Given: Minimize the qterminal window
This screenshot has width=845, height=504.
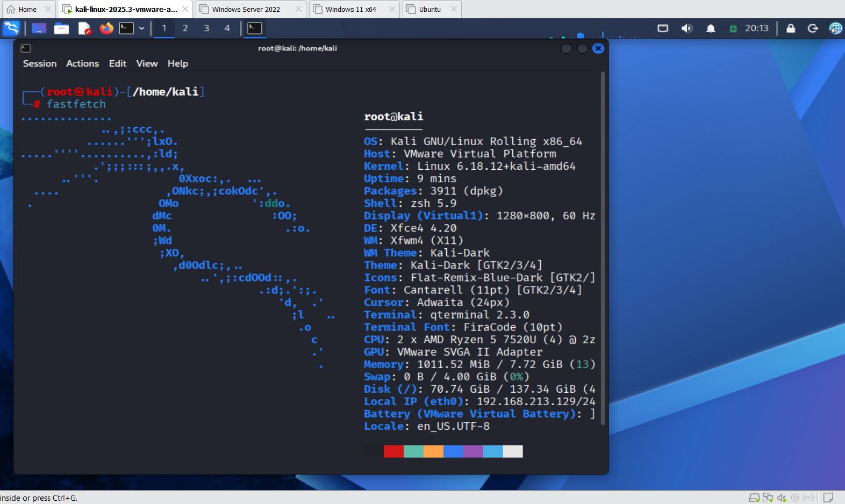Looking at the screenshot, I should [566, 48].
